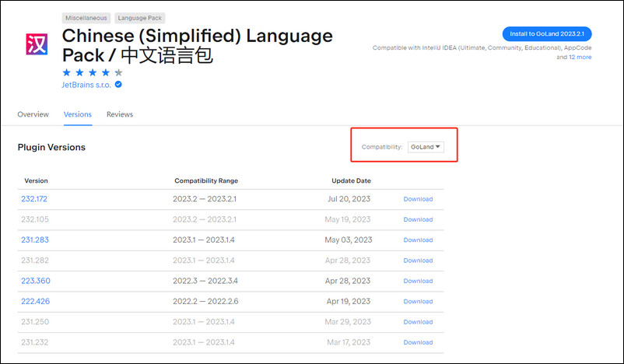Download version 231.232
This screenshot has width=624, height=364.
pyautogui.click(x=418, y=342)
